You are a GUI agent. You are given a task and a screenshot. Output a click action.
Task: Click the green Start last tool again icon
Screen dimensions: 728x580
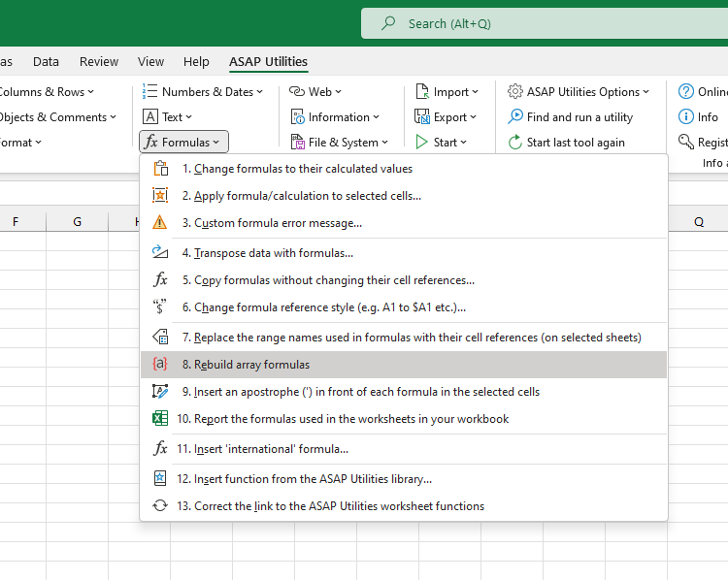tap(514, 142)
